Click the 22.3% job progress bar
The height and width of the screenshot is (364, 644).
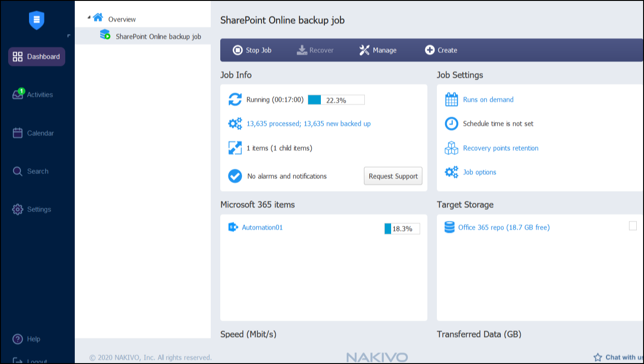[336, 100]
